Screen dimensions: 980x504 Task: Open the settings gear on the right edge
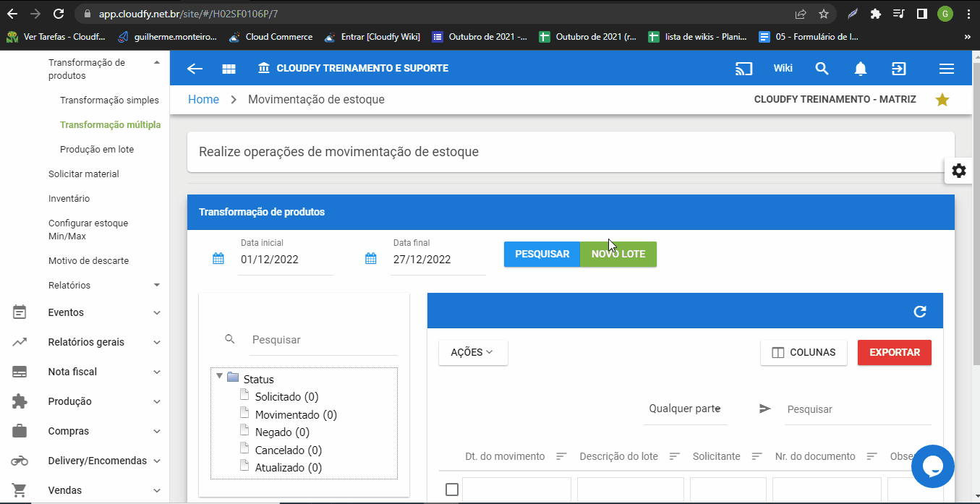[x=958, y=171]
